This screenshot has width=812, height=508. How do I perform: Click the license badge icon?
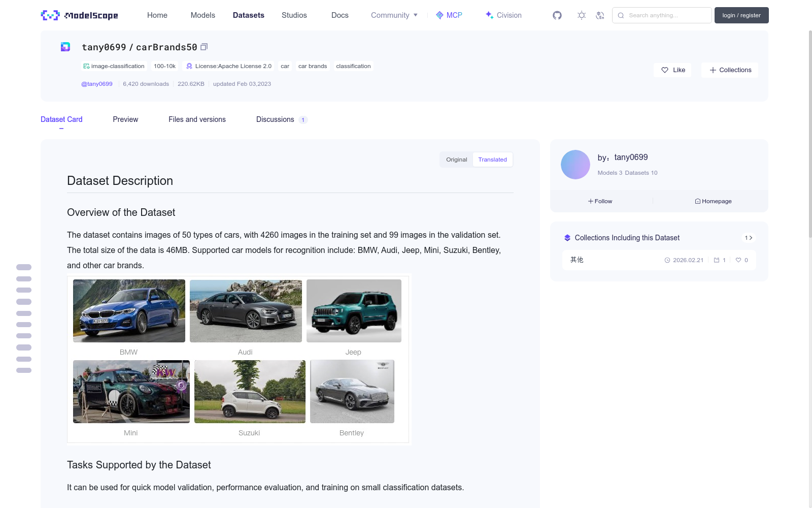[189, 66]
